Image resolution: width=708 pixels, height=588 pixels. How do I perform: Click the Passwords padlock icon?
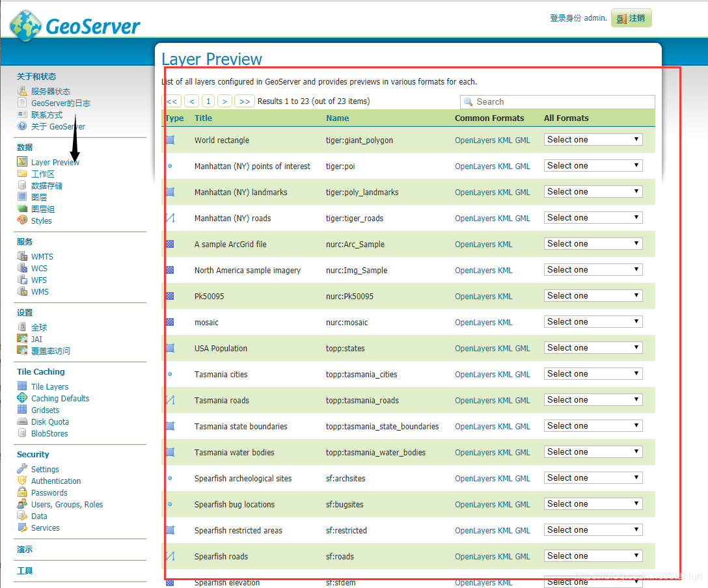pos(22,492)
